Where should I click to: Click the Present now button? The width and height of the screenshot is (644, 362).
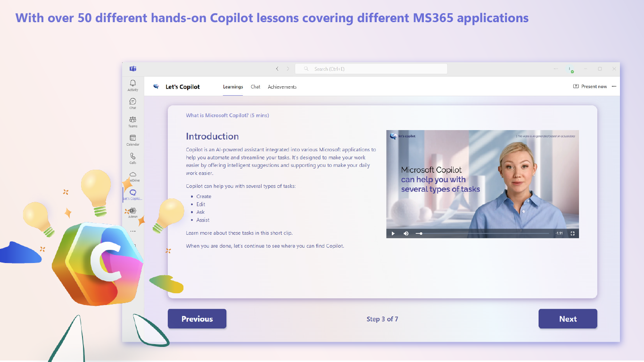pyautogui.click(x=590, y=86)
